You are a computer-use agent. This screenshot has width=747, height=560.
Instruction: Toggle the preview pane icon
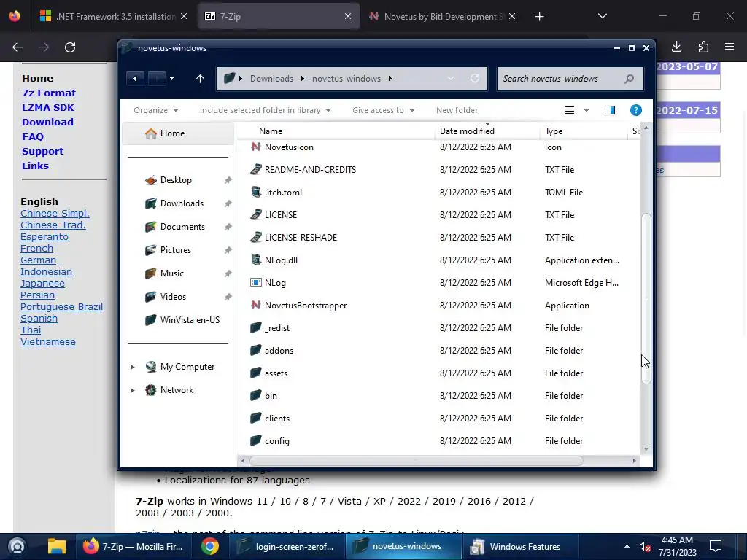pos(610,110)
